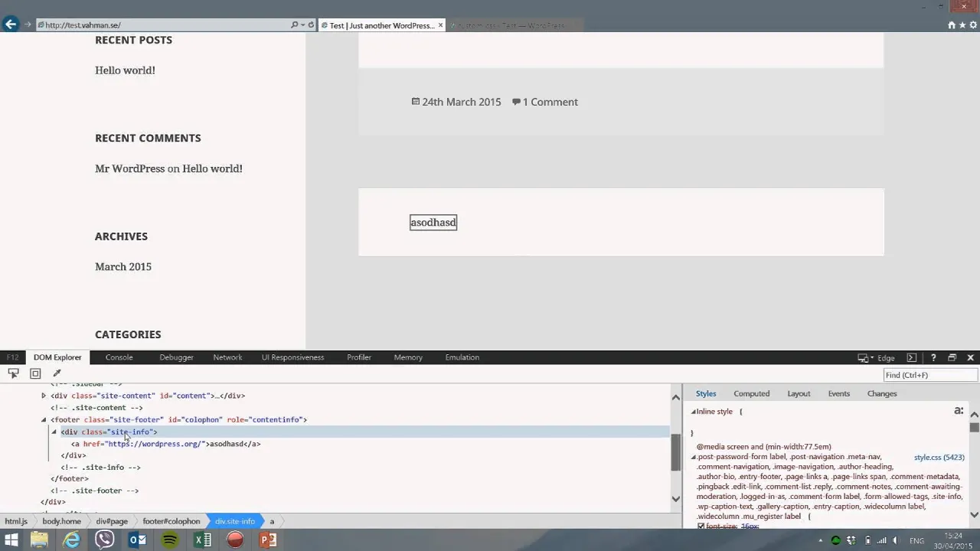Open the style.css (5423) source link
Image resolution: width=980 pixels, height=551 pixels.
tap(939, 458)
